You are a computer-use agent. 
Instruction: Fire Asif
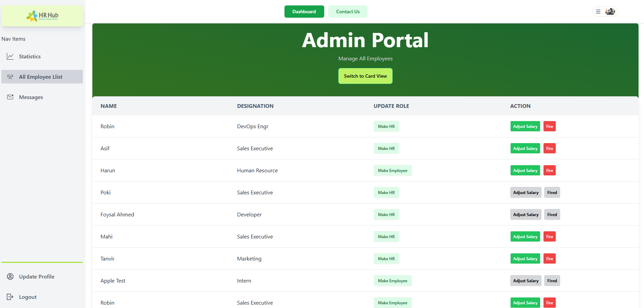click(x=550, y=148)
